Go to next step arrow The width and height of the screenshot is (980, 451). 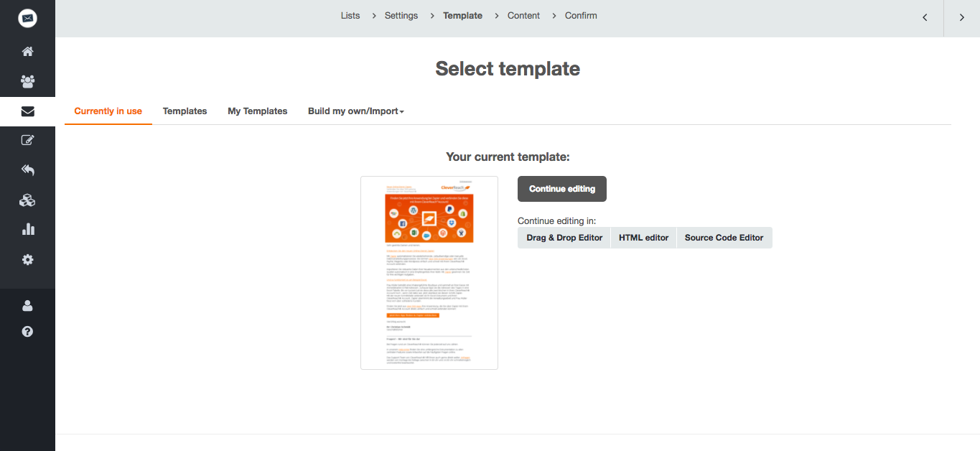(x=962, y=18)
